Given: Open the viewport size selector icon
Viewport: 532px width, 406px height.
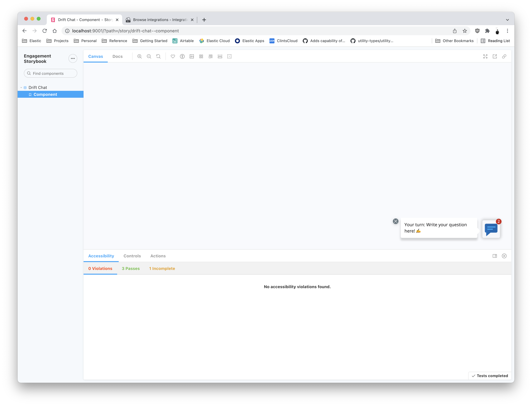Looking at the screenshot, I should [211, 56].
